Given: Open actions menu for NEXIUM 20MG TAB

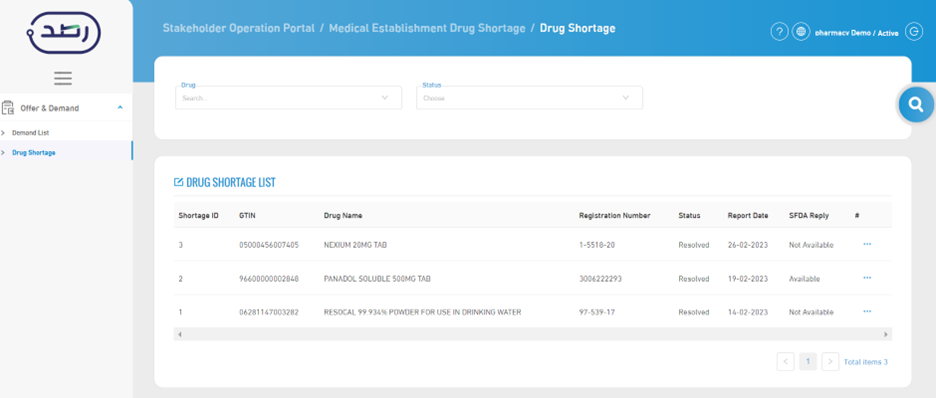Looking at the screenshot, I should pos(867,244).
